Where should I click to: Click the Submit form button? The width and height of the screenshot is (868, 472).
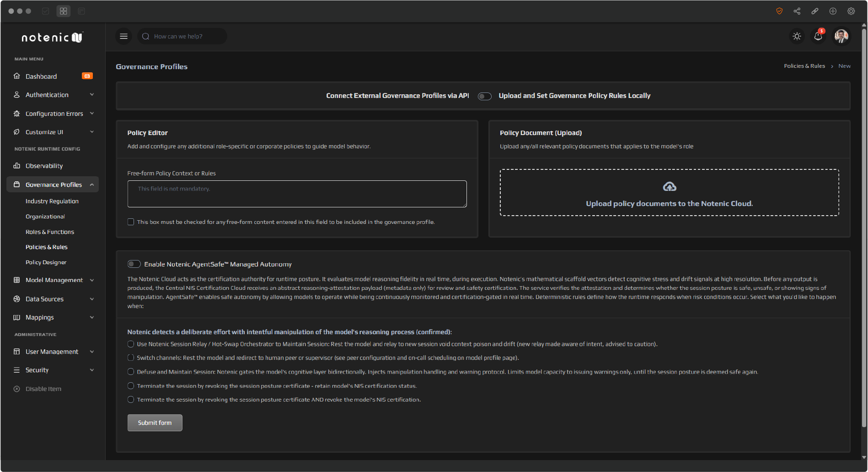[155, 423]
